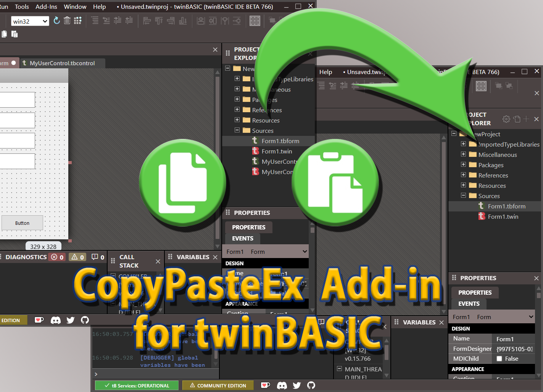This screenshot has height=392, width=543.
Task: Open Form1 Form object dropdown in front window
Action: 491,317
